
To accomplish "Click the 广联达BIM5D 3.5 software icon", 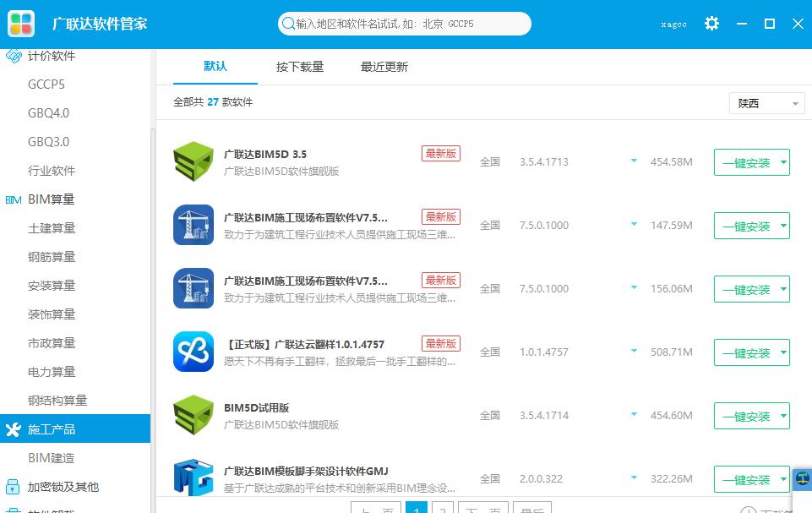I will click(193, 161).
